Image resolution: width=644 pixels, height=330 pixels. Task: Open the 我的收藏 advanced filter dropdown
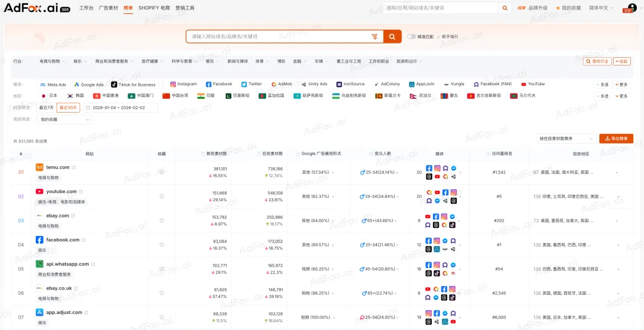tap(64, 119)
